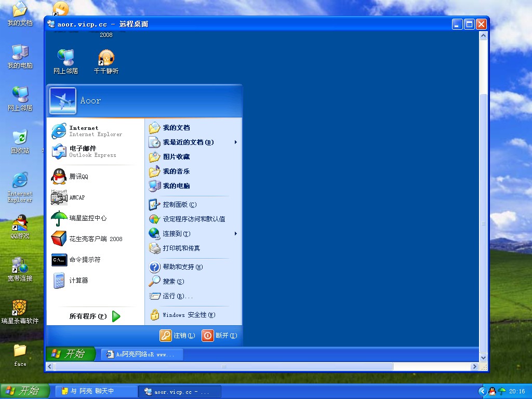Click vertical scrollbar down arrow

point(483,357)
